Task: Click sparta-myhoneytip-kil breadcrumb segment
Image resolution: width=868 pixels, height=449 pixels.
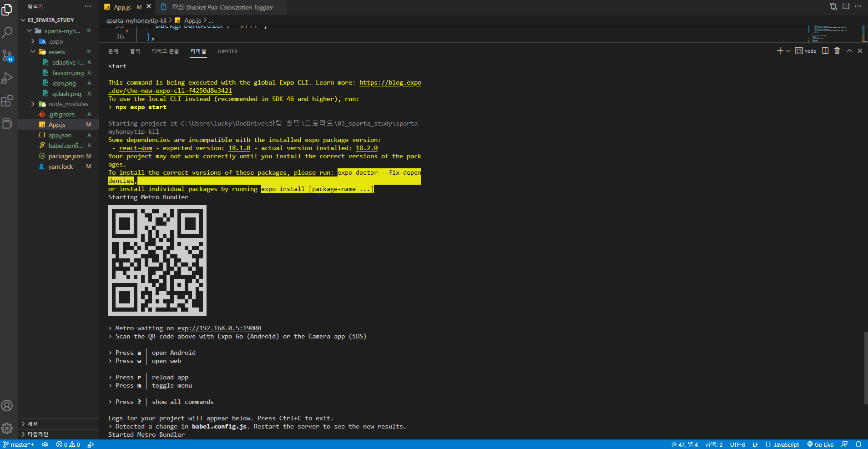Action: [x=136, y=20]
